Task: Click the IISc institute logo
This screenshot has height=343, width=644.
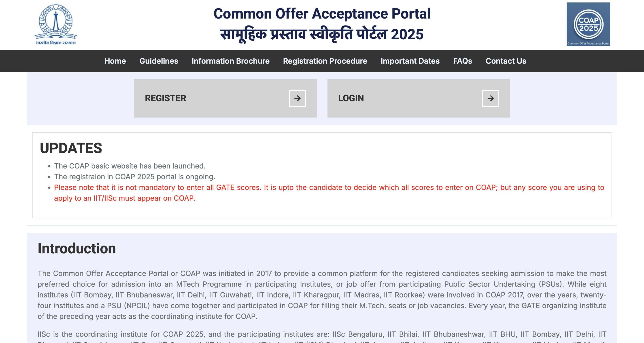Action: coord(56,25)
